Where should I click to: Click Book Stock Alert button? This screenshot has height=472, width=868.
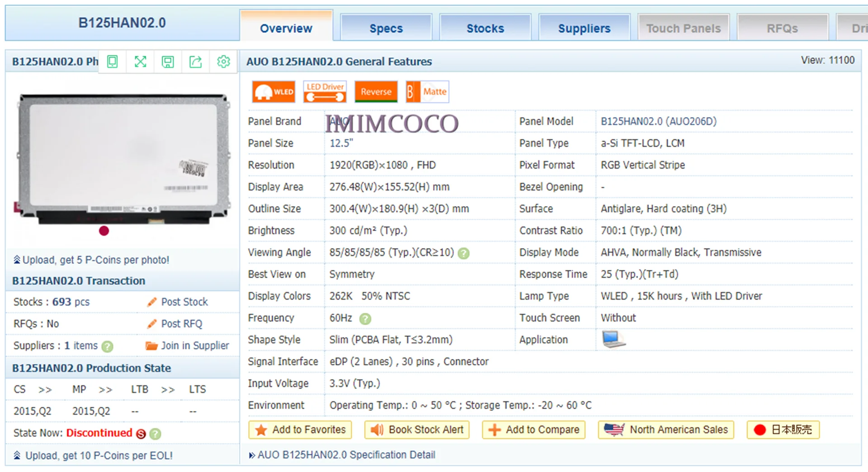[417, 430]
